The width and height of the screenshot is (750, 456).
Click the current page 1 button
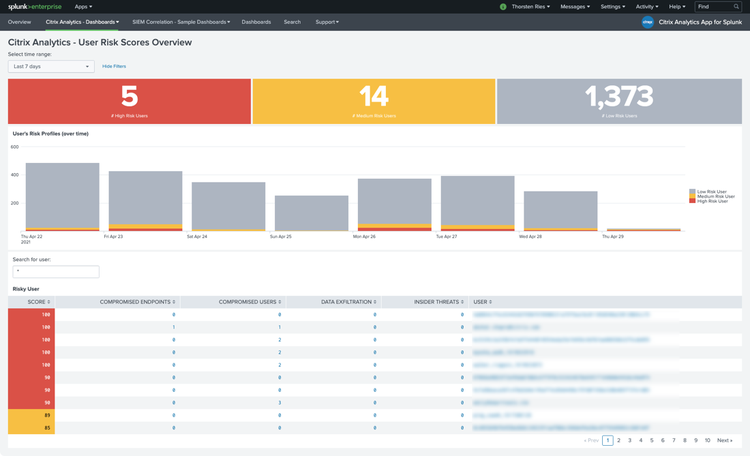tap(607, 440)
